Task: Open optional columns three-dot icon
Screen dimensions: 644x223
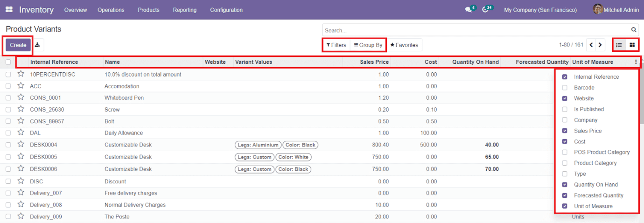Action: [x=636, y=62]
